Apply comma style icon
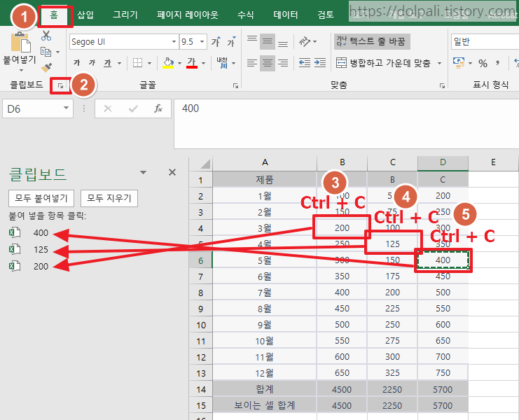Viewport: 519px width, 420px height. [497, 63]
